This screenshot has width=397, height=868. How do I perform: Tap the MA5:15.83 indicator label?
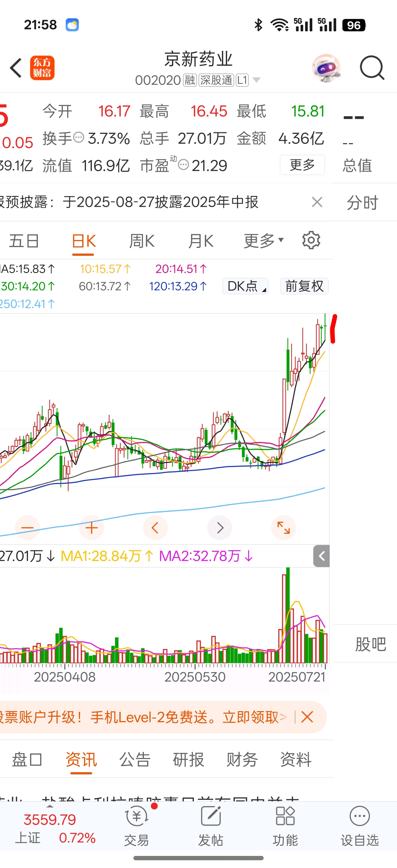pos(28,268)
